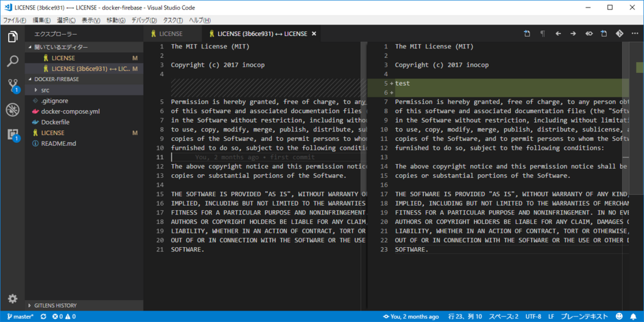This screenshot has height=322, width=644.
Task: Select LICENSE (3b6ce931) ↔ LIC.. open editor entry
Action: [84, 69]
